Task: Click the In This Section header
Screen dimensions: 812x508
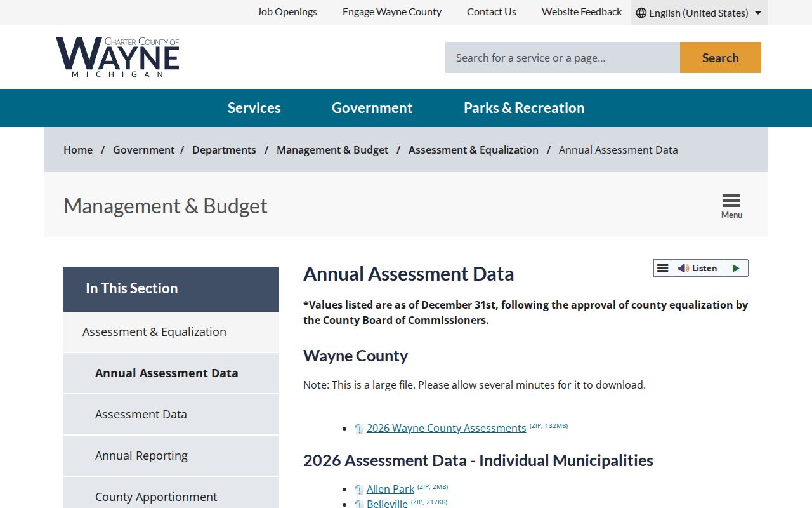Action: (171, 289)
